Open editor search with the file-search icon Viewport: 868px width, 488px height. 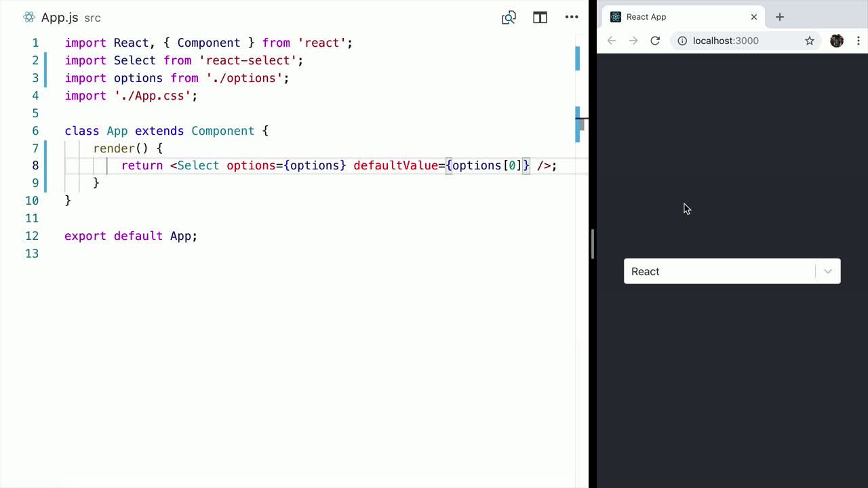(509, 18)
